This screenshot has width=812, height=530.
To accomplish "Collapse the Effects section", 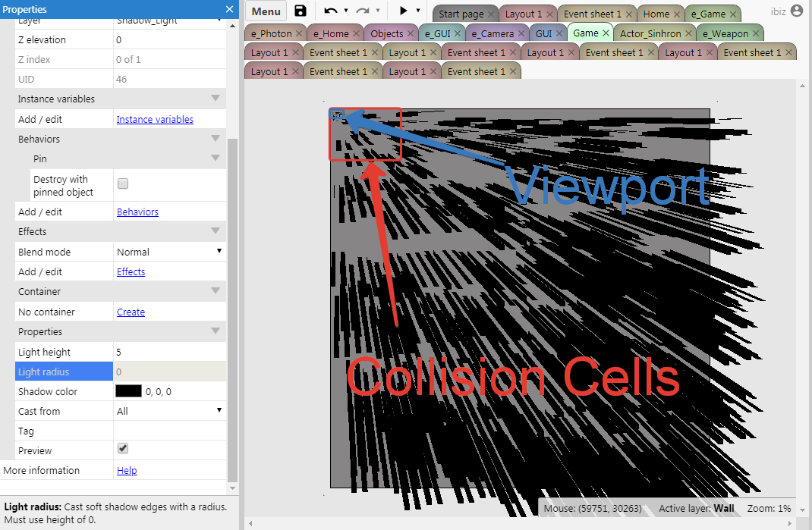I will (216, 231).
